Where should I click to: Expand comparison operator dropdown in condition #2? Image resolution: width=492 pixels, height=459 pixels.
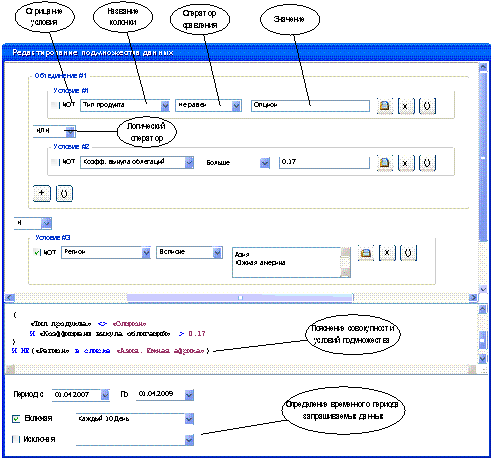265,163
